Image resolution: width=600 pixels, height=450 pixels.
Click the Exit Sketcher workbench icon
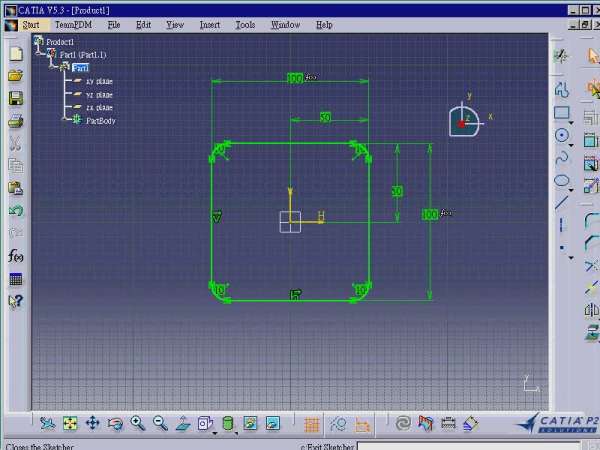(x=561, y=56)
